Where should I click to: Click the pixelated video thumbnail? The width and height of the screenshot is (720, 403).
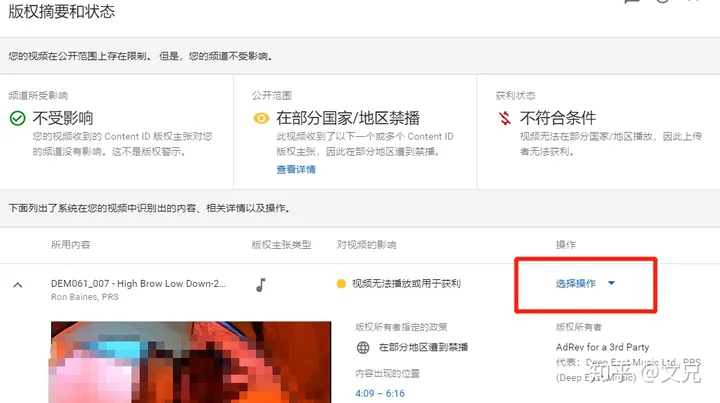[x=191, y=362]
